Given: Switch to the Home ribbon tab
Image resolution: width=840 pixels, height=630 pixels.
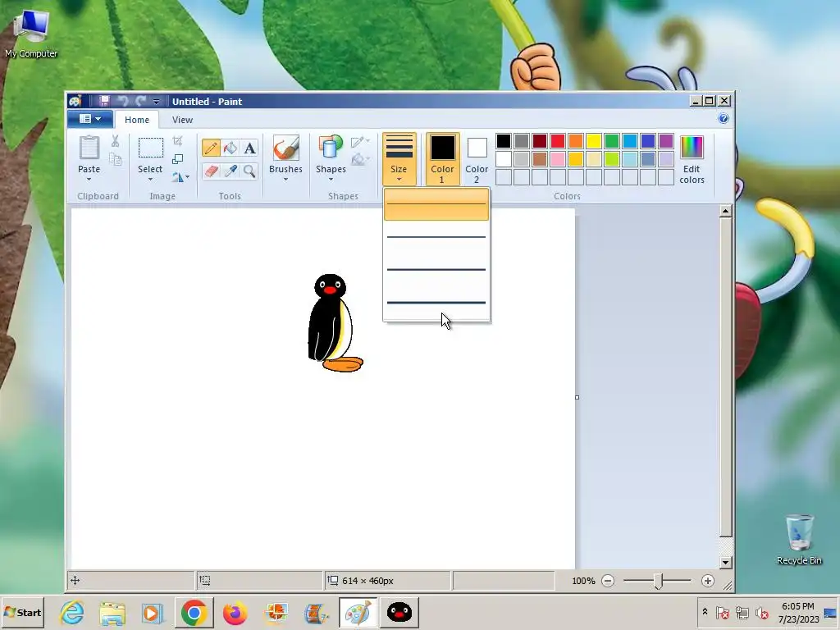Looking at the screenshot, I should click(x=137, y=120).
